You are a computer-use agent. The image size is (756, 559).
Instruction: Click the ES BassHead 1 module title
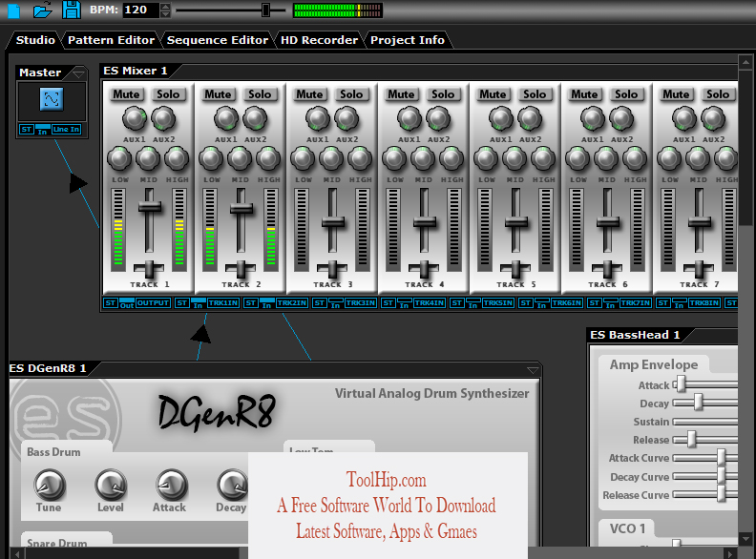pos(635,335)
